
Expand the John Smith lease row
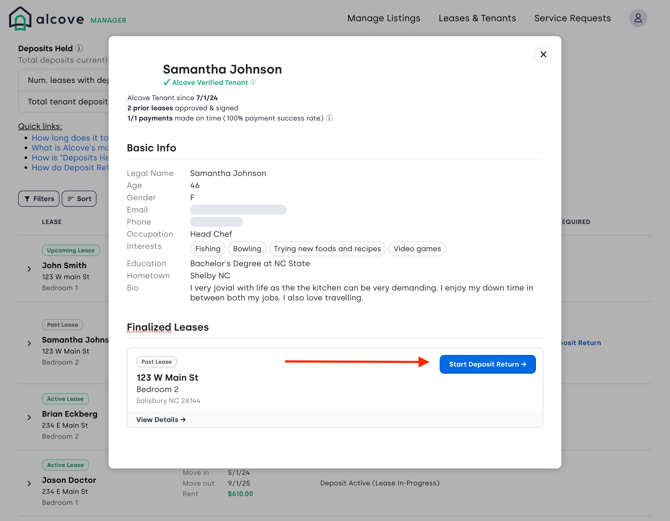click(29, 269)
